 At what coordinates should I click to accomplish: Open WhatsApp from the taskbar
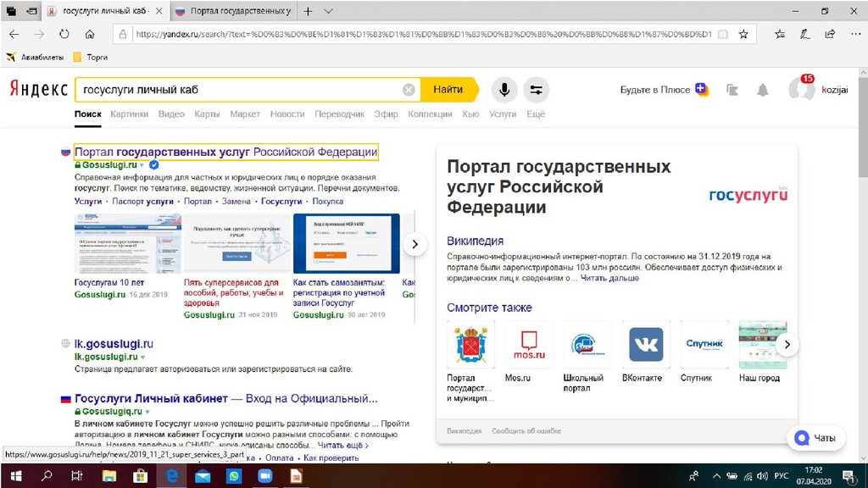click(x=234, y=476)
